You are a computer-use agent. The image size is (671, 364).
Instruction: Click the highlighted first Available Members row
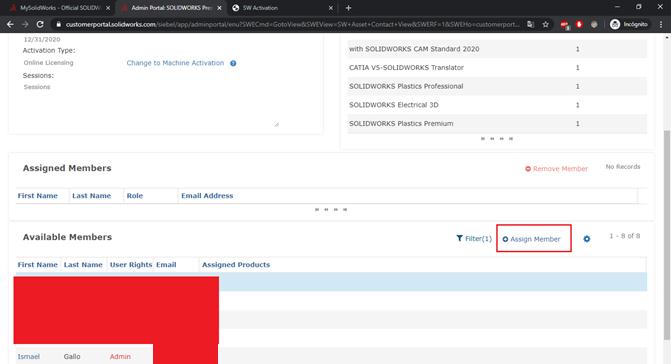[331, 281]
